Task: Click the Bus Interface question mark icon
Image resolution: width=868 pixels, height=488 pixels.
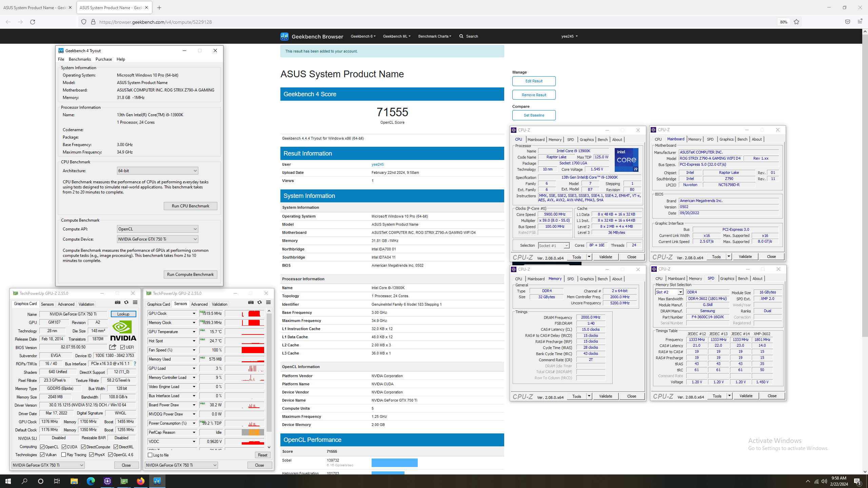Action: pyautogui.click(x=135, y=364)
